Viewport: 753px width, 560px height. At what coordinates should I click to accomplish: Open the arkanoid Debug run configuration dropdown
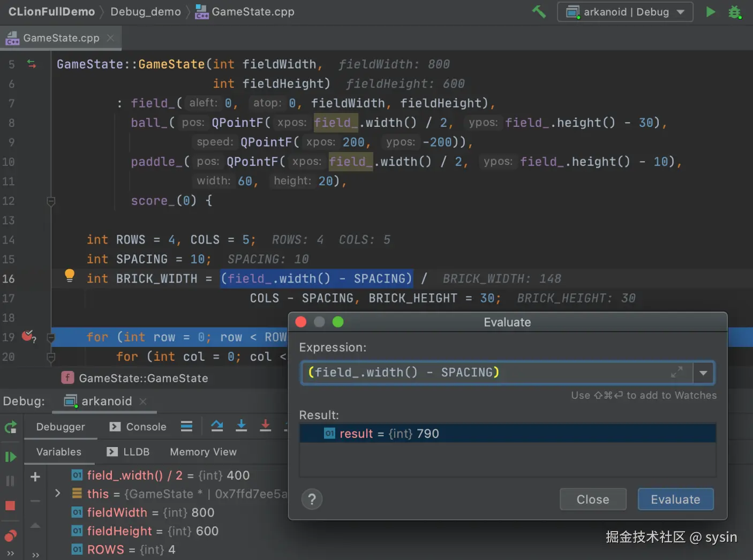click(625, 11)
